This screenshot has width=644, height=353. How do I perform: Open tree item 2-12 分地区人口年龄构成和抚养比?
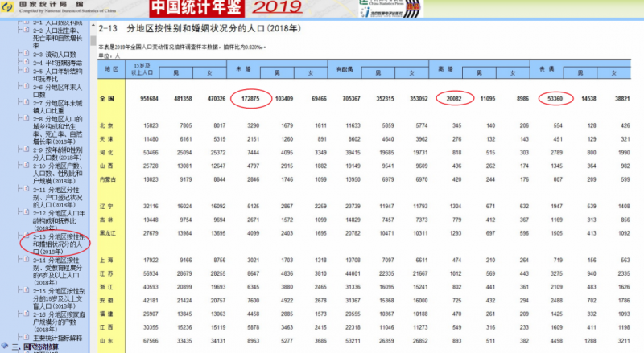59,220
